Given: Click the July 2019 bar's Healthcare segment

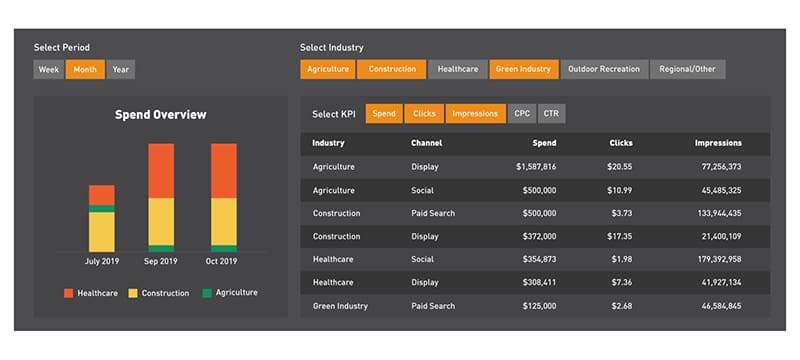Looking at the screenshot, I should 102,195.
